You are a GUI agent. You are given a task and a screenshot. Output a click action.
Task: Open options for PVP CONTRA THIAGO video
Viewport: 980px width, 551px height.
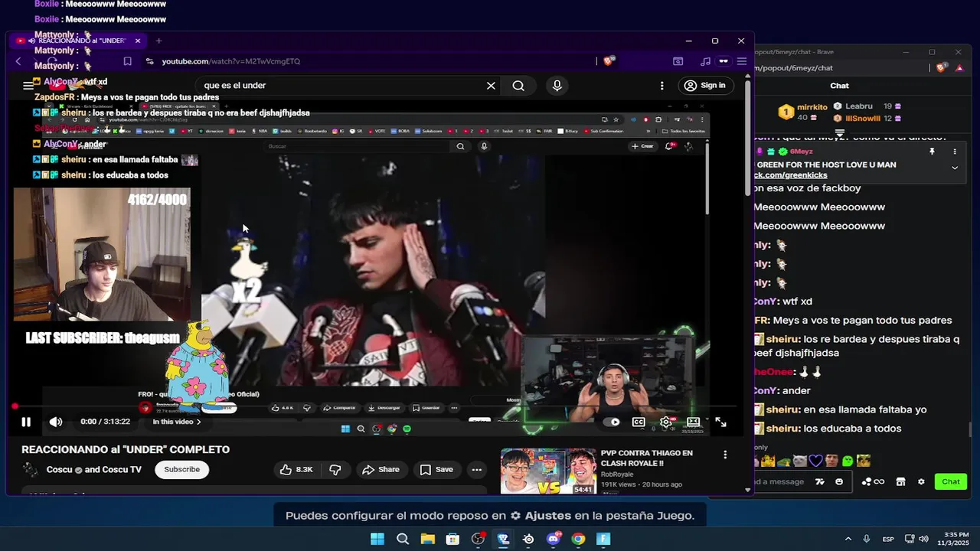coord(725,455)
